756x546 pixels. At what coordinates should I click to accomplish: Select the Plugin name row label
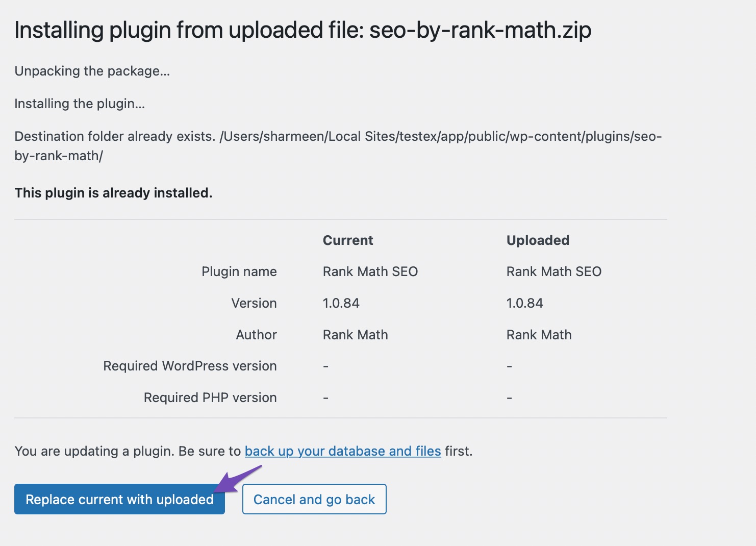(239, 271)
